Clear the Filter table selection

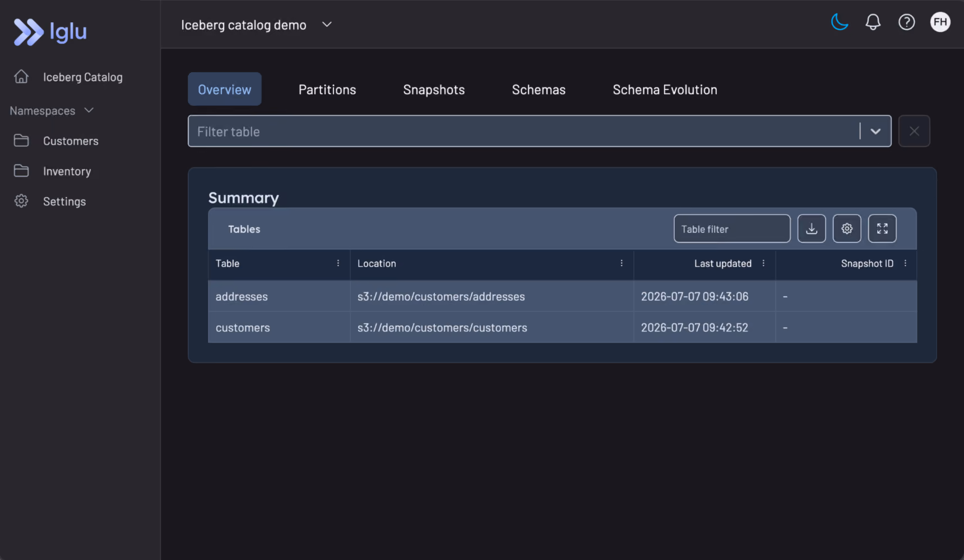pos(914,131)
